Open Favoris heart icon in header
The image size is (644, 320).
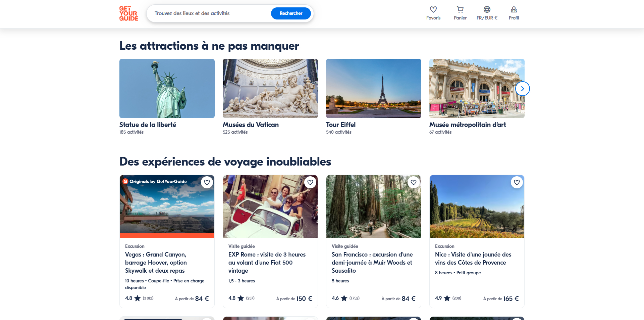tap(433, 9)
